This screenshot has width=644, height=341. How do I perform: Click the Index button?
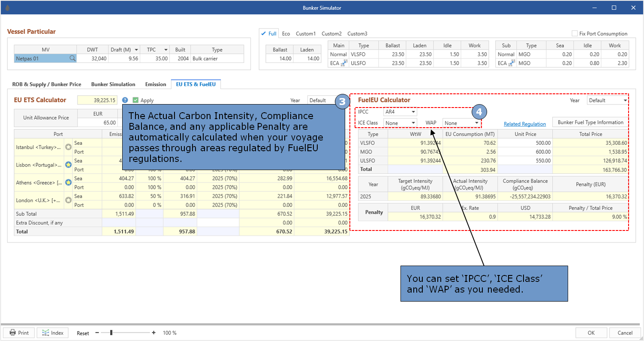pos(52,333)
